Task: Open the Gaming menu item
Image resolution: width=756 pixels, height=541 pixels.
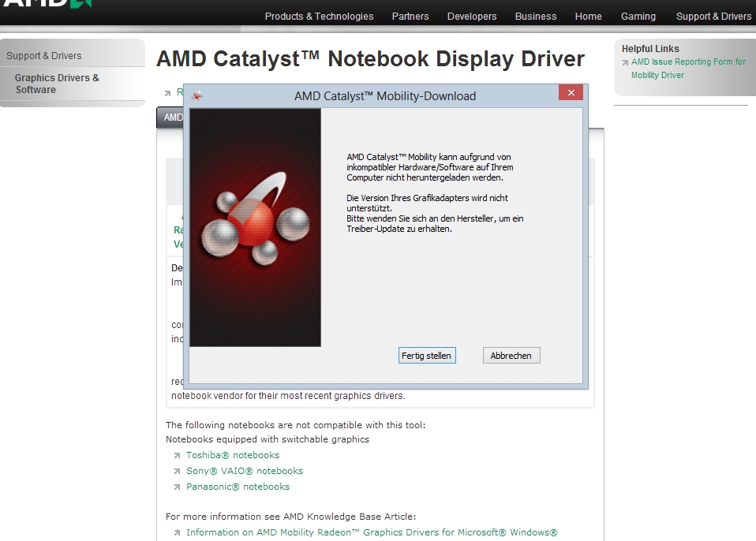Action: [638, 17]
